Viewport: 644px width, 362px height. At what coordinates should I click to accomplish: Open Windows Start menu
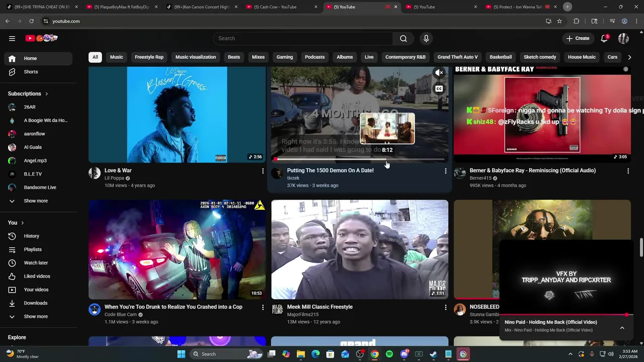pyautogui.click(x=181, y=354)
